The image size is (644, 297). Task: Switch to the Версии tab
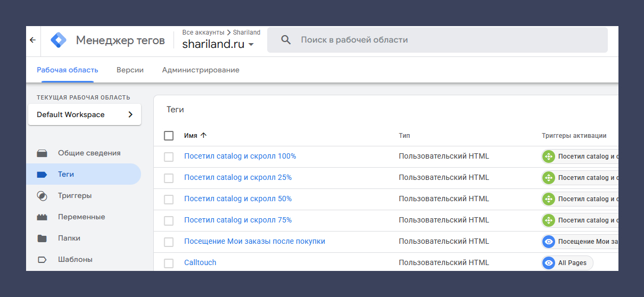130,70
